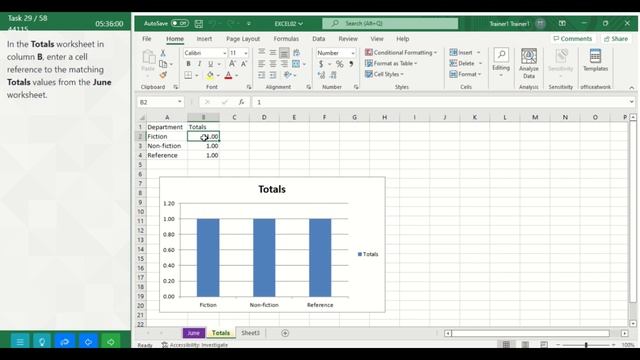Click the Wrap Text icon
Viewport: 640px width, 360px height.
point(296,53)
